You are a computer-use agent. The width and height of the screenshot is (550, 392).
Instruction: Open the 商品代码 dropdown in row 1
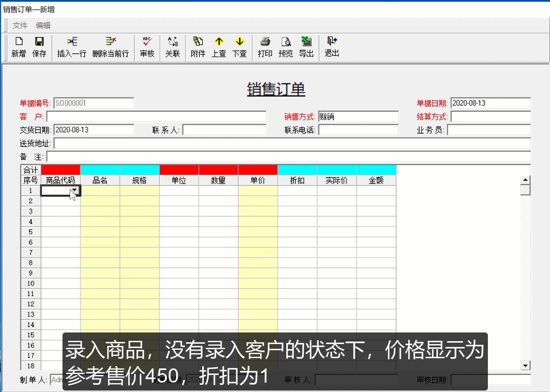(75, 190)
